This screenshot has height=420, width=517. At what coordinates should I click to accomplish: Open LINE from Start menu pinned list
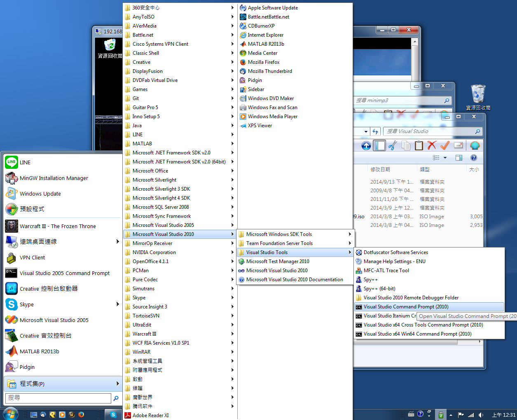[62, 162]
